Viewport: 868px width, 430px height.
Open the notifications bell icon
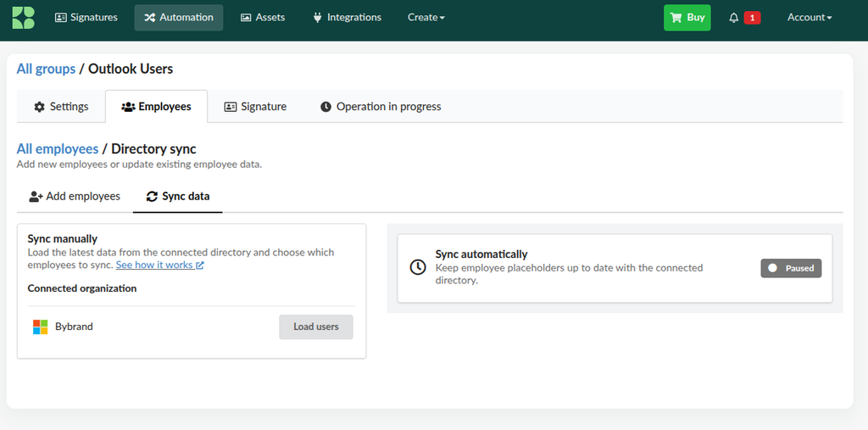pos(734,18)
